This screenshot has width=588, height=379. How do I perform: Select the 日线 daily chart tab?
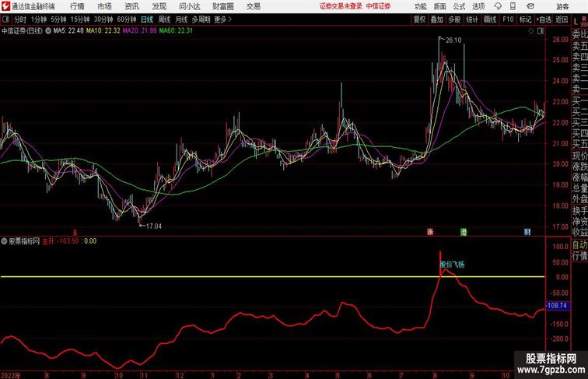point(147,19)
